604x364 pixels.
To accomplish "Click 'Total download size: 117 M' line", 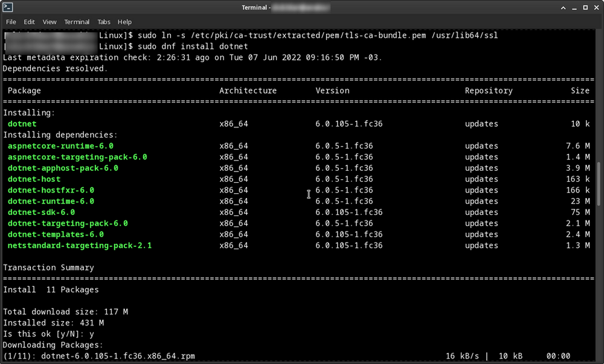I will [x=65, y=311].
